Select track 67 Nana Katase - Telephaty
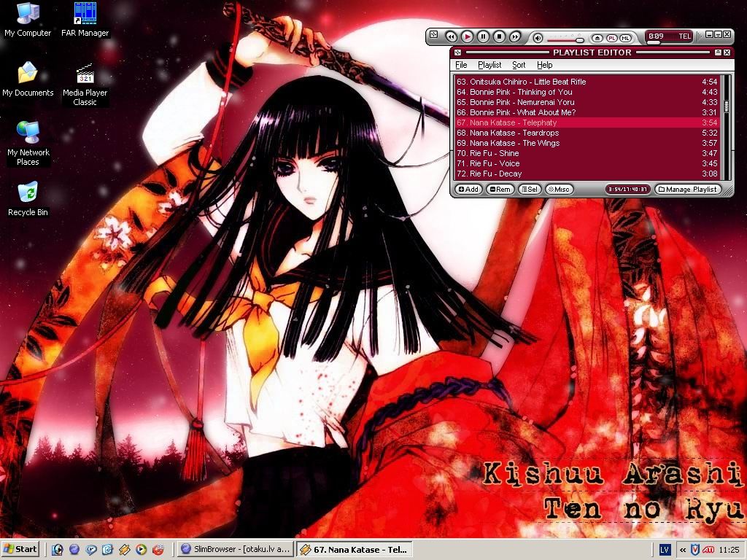The height and width of the screenshot is (560, 747). click(587, 122)
